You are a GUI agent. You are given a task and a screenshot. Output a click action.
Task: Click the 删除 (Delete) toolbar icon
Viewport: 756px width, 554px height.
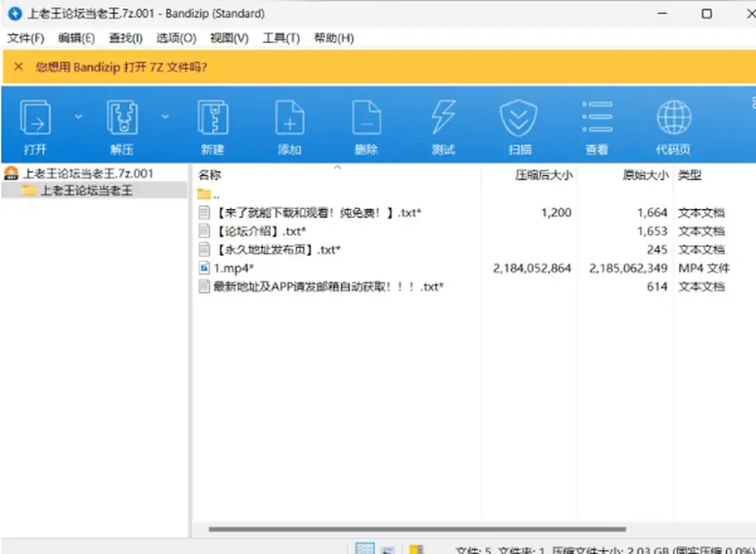(366, 117)
